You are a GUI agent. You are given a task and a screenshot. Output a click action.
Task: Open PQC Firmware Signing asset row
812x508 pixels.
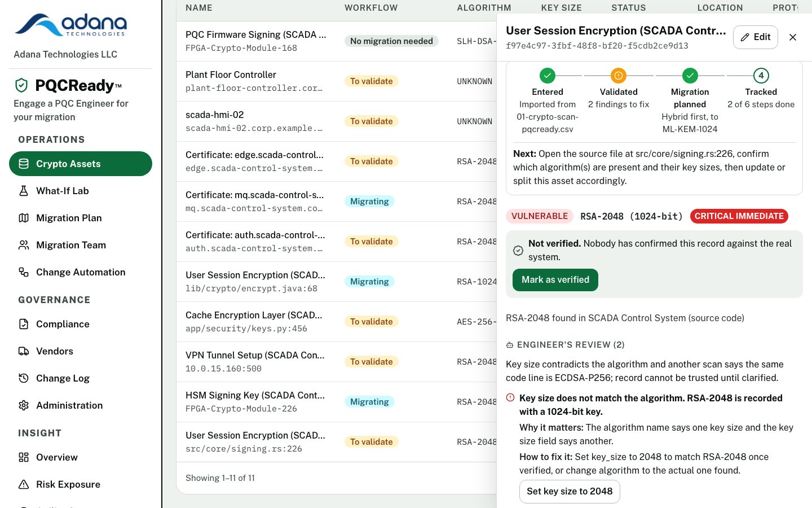[x=337, y=41]
